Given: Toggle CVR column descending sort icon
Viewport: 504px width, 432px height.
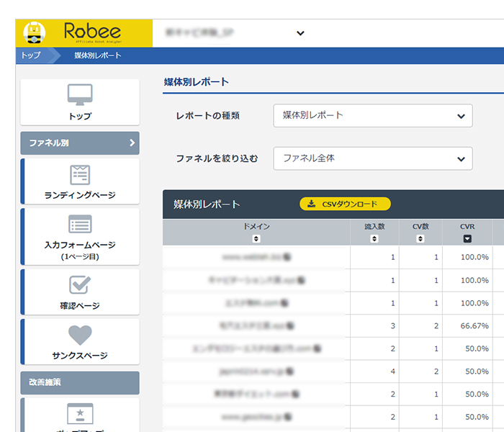Looking at the screenshot, I should (467, 238).
